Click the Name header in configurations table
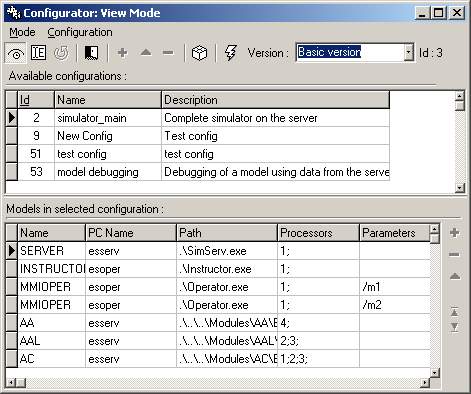 point(108,100)
